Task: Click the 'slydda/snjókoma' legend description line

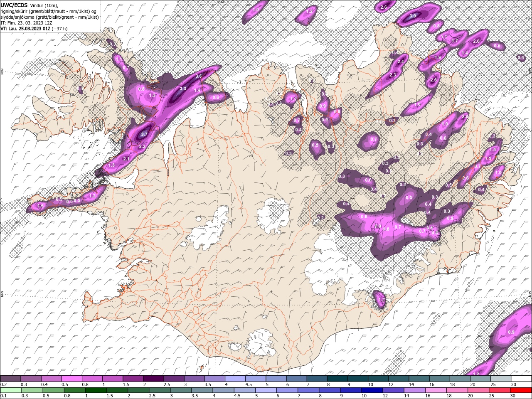Action: pyautogui.click(x=49, y=17)
